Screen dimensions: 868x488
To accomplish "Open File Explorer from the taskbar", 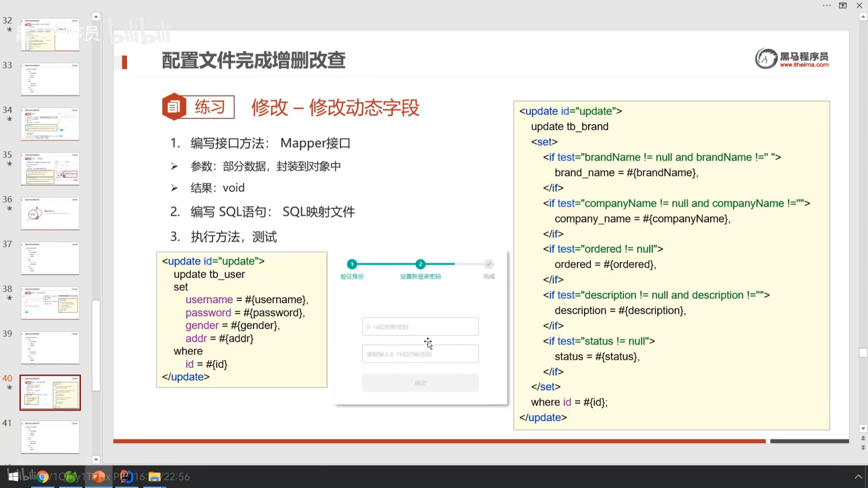I will (x=154, y=477).
